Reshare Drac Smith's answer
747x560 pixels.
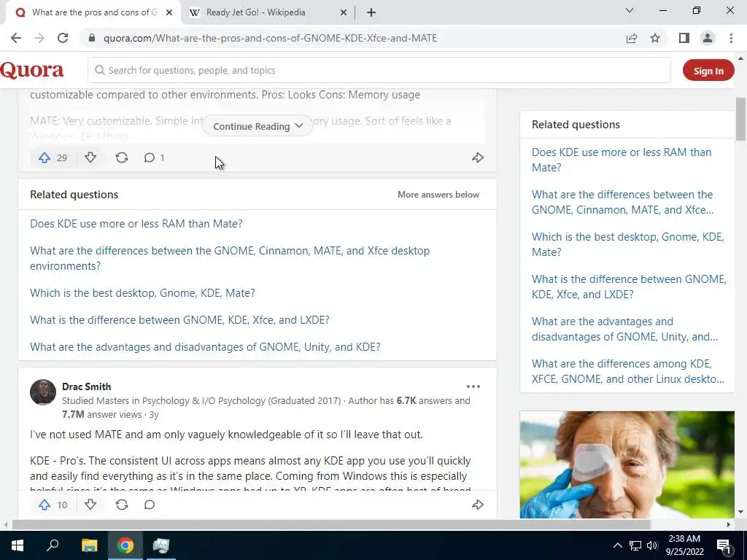coord(122,505)
